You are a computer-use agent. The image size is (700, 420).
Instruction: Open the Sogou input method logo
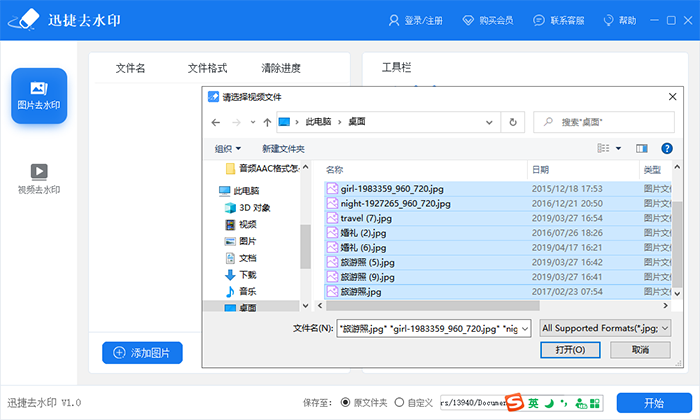point(514,403)
